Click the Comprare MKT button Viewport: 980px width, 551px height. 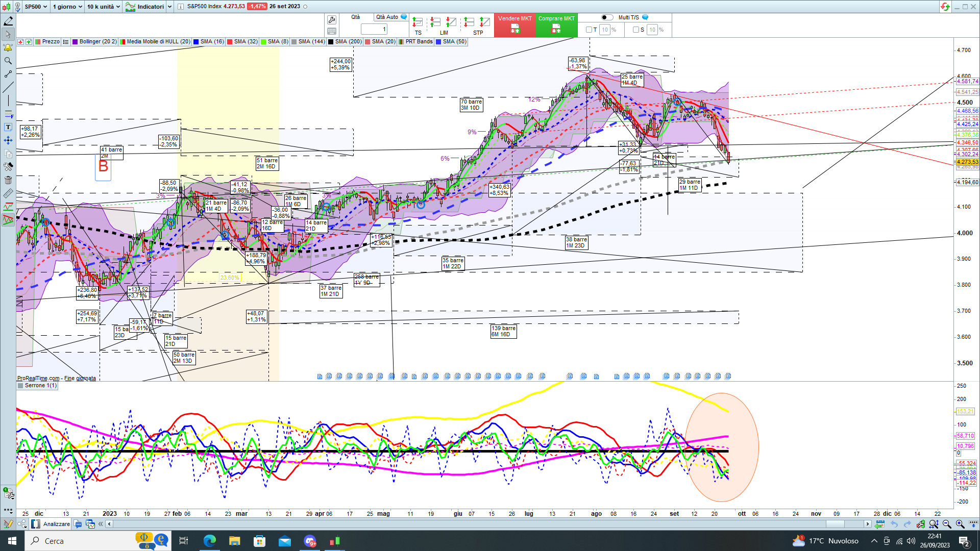(556, 25)
